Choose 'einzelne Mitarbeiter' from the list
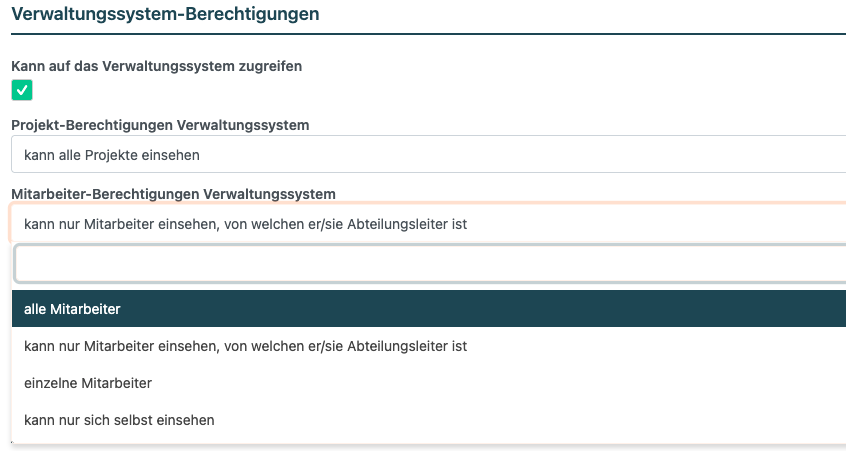Image resolution: width=846 pixels, height=451 pixels. (88, 383)
